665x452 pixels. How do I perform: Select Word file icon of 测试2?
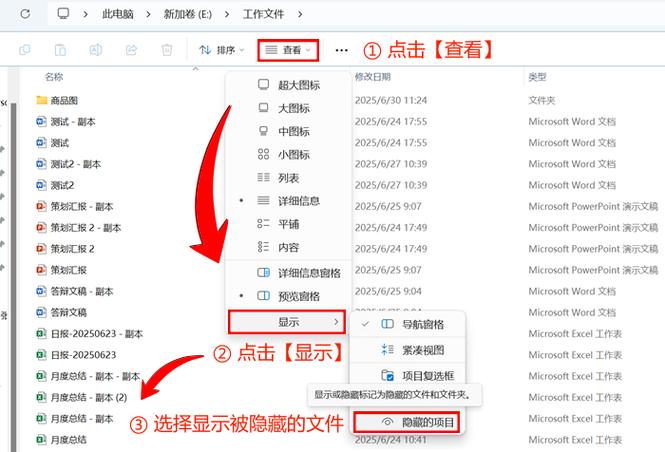[x=41, y=185]
